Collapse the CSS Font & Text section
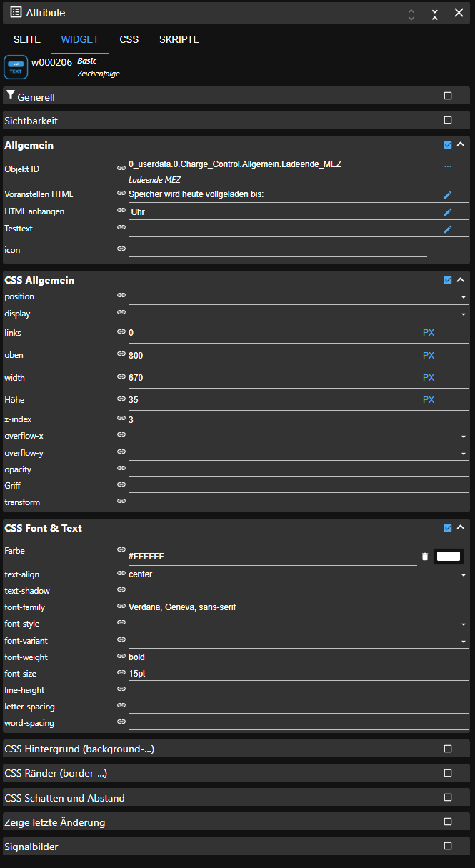 461,528
